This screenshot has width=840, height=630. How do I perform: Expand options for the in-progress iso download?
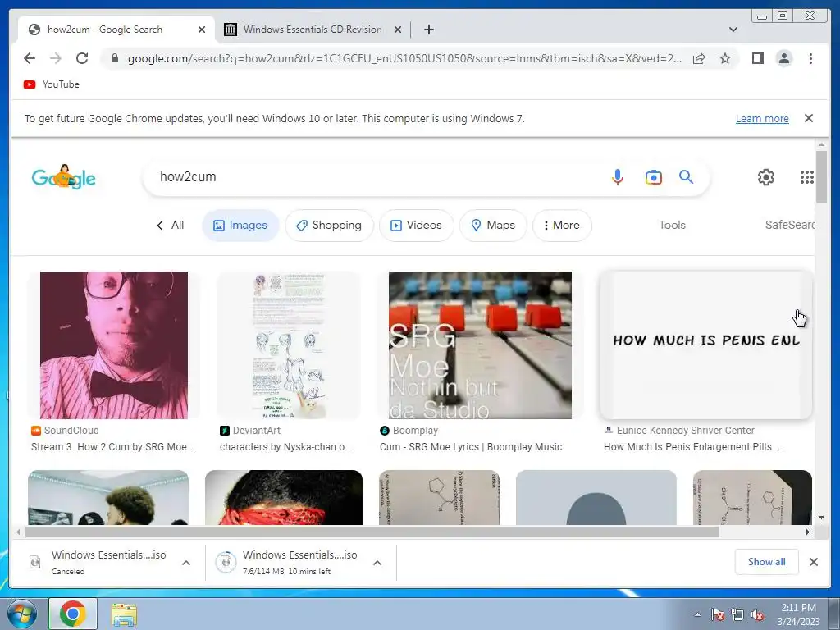[x=377, y=563]
